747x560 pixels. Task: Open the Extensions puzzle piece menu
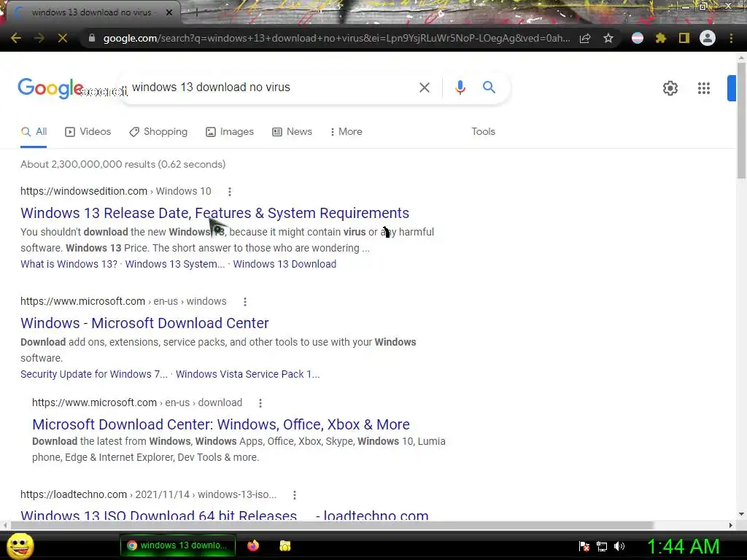coord(661,38)
